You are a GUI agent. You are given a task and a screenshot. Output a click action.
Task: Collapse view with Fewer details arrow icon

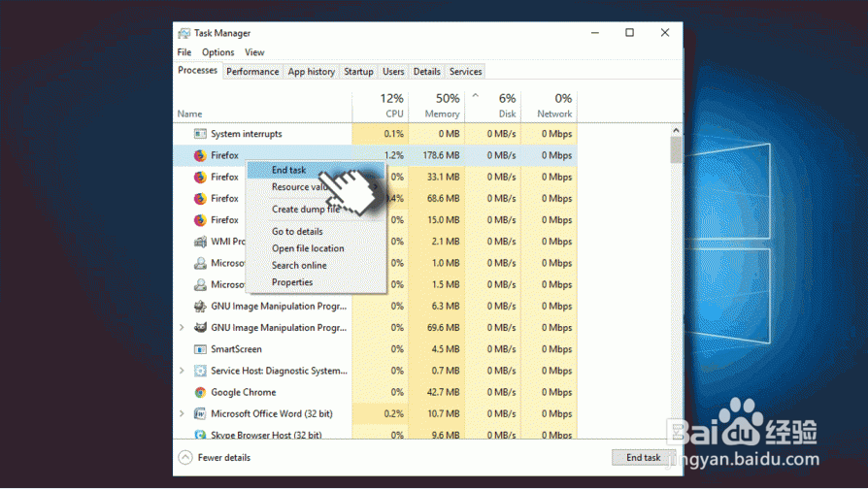coord(185,458)
